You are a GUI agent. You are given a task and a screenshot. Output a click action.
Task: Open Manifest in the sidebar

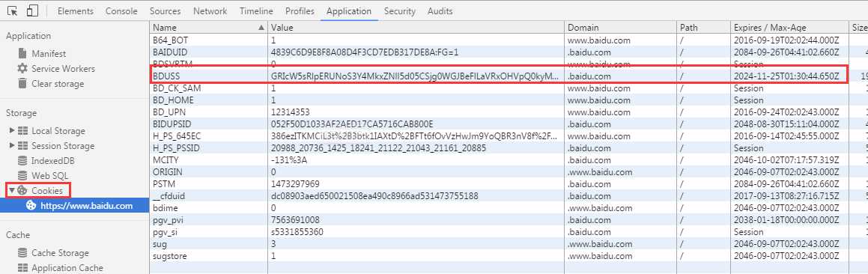(49, 54)
